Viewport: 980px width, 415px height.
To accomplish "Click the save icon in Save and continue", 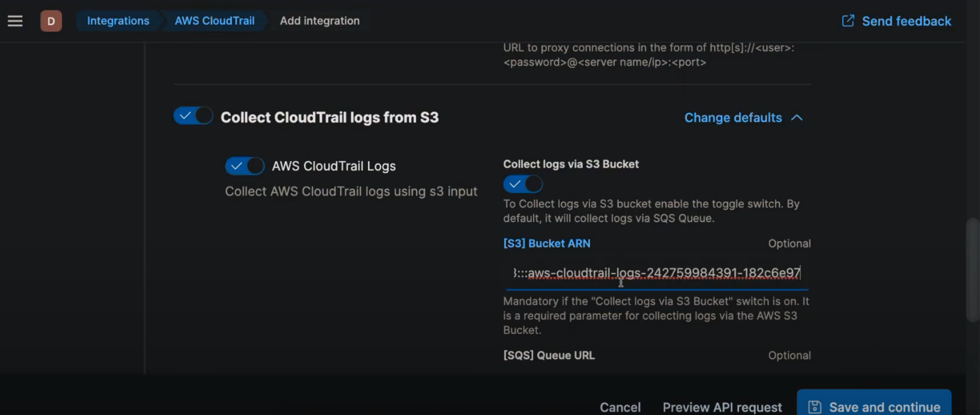I will (815, 407).
